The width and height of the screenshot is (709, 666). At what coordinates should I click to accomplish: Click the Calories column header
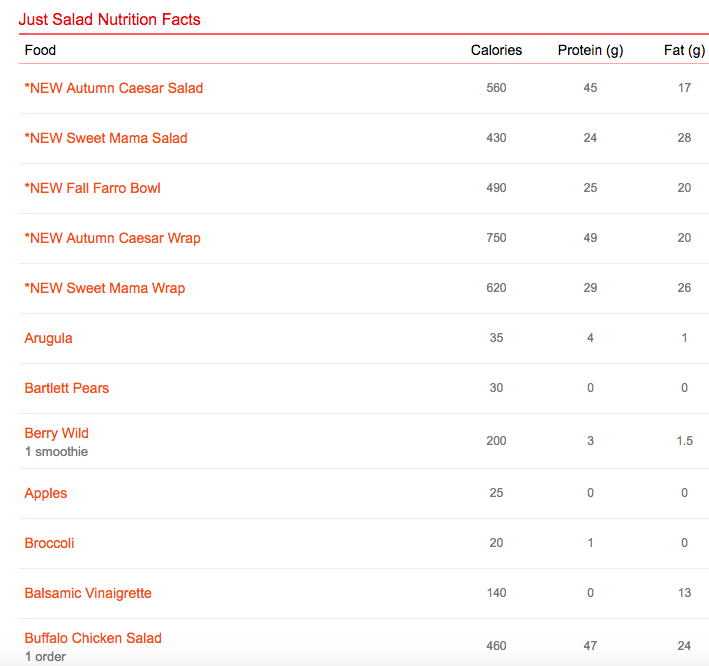point(496,50)
